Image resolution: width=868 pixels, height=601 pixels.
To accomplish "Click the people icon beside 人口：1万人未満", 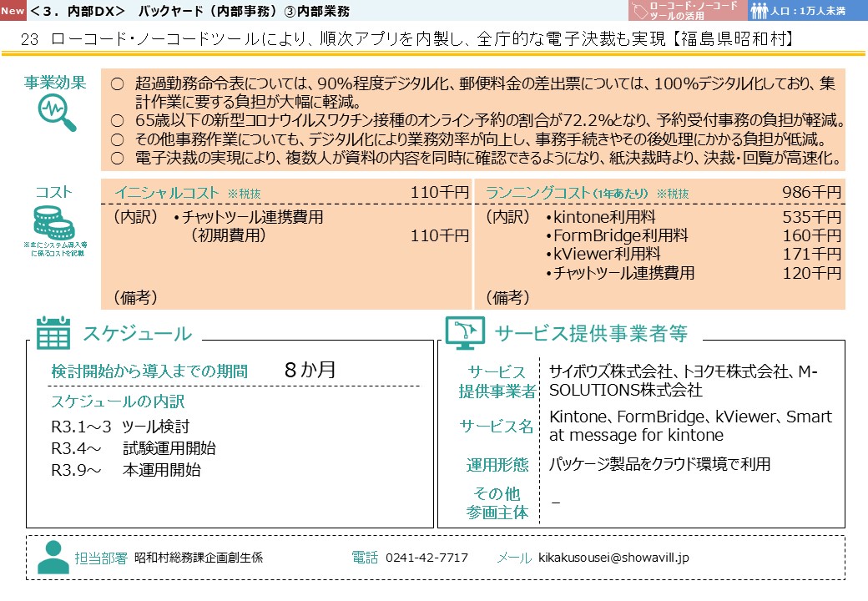I will [759, 11].
